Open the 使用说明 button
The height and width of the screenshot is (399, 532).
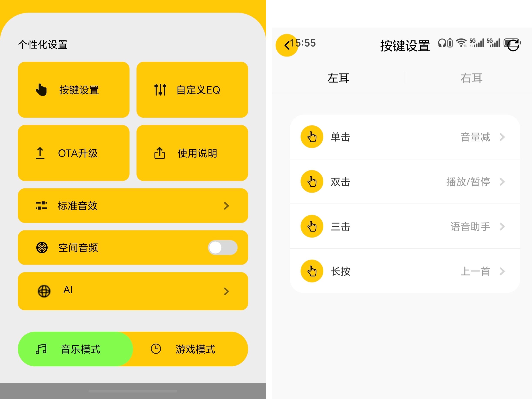(x=192, y=153)
